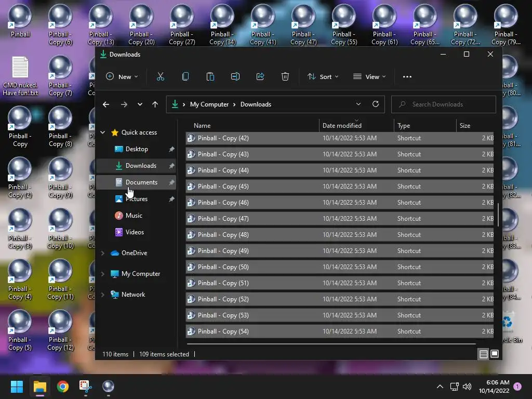Screen dimensions: 532x399
Task: Select Pinball - Copy (61) on desktop
Action: 384,25
